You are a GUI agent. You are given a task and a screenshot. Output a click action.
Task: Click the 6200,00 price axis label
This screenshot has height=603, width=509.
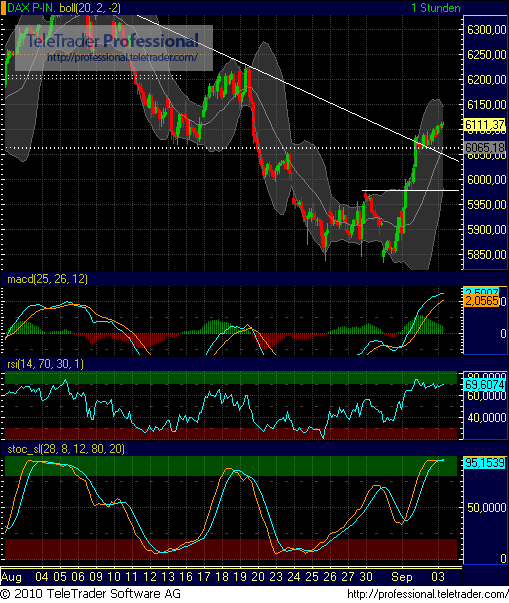coord(486,80)
